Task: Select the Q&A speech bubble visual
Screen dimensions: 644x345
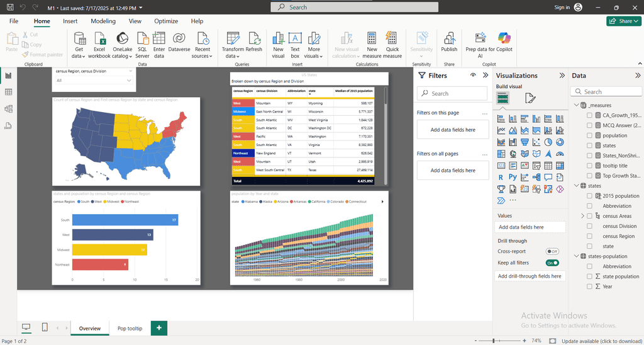Action: pos(548,178)
